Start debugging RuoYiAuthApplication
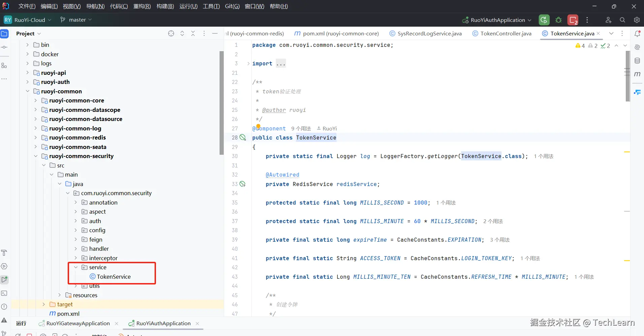Screen dimensions: 644x336 pyautogui.click(x=558, y=20)
